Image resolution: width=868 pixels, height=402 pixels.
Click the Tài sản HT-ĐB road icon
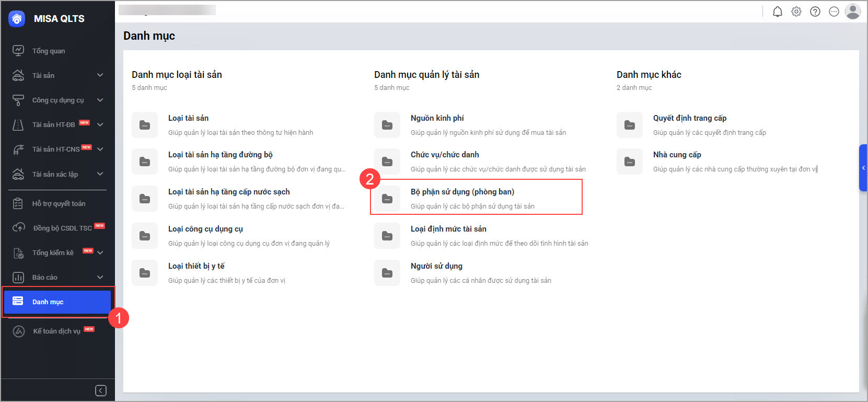[x=18, y=124]
